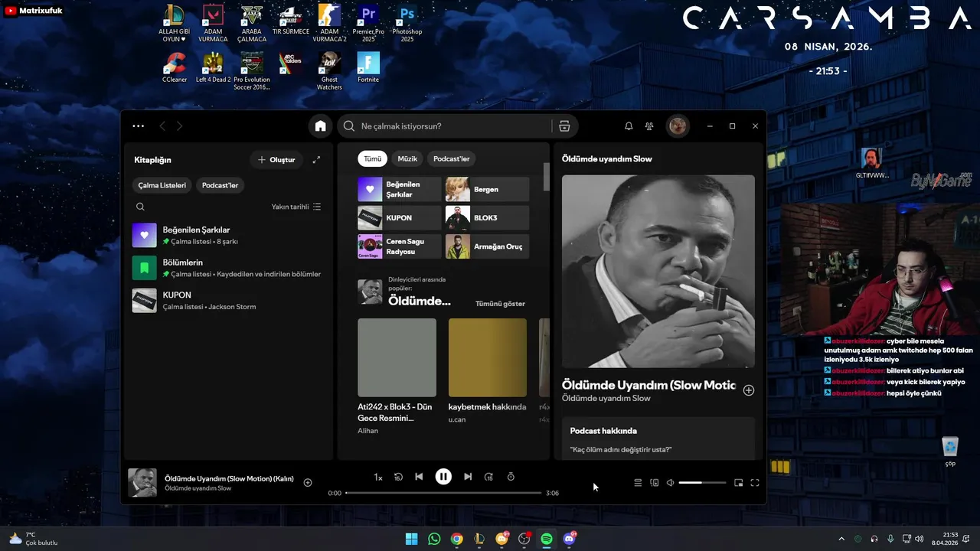
Task: Skip to next track
Action: coord(468,477)
